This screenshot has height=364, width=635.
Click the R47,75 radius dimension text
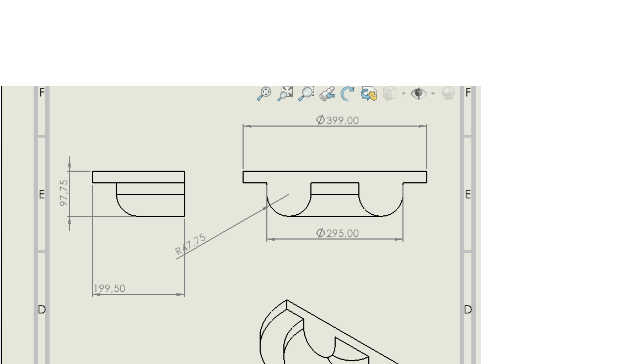pyautogui.click(x=191, y=245)
